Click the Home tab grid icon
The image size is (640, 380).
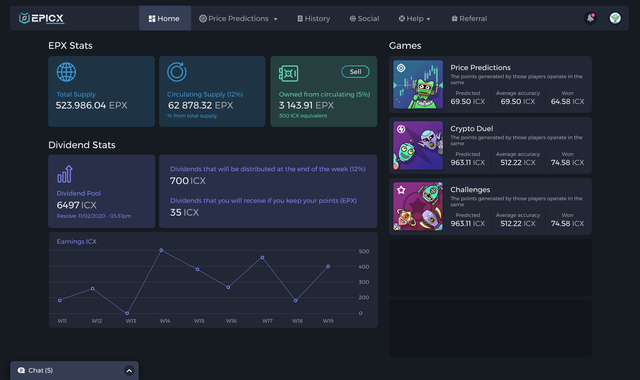152,19
